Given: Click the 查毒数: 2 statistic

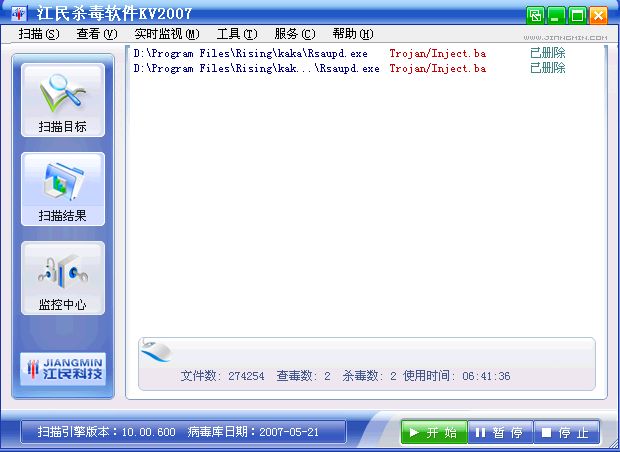Looking at the screenshot, I should pos(304,376).
